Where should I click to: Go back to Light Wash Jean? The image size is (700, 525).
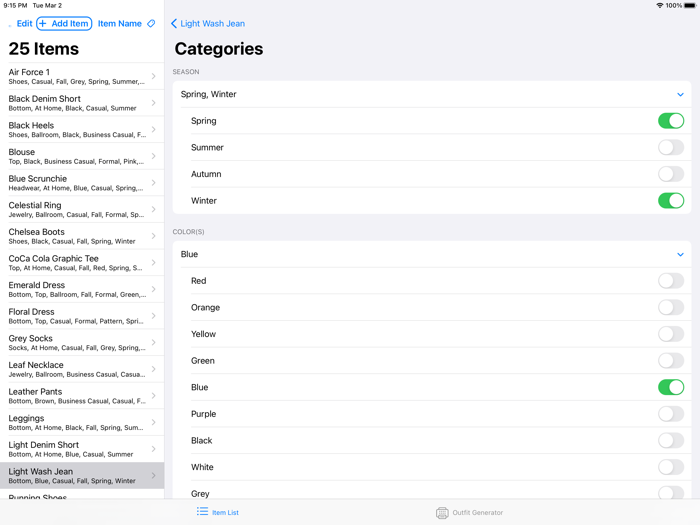point(208,24)
